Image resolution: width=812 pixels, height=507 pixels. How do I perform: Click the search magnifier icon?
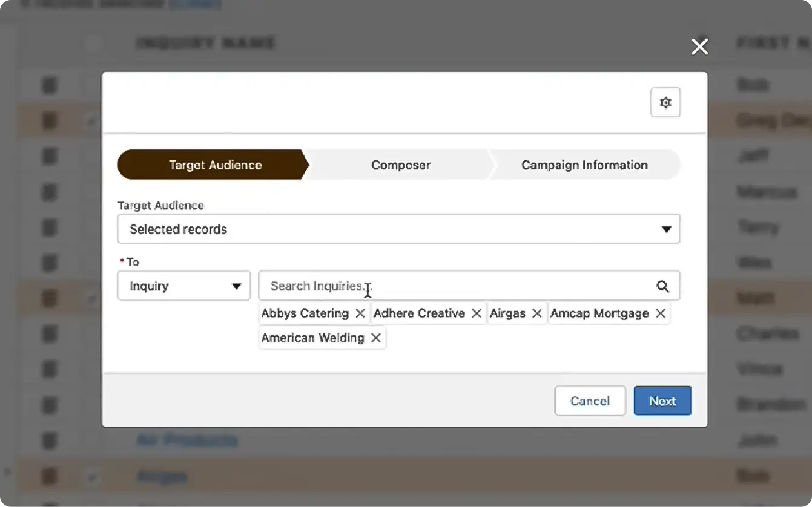(x=663, y=286)
